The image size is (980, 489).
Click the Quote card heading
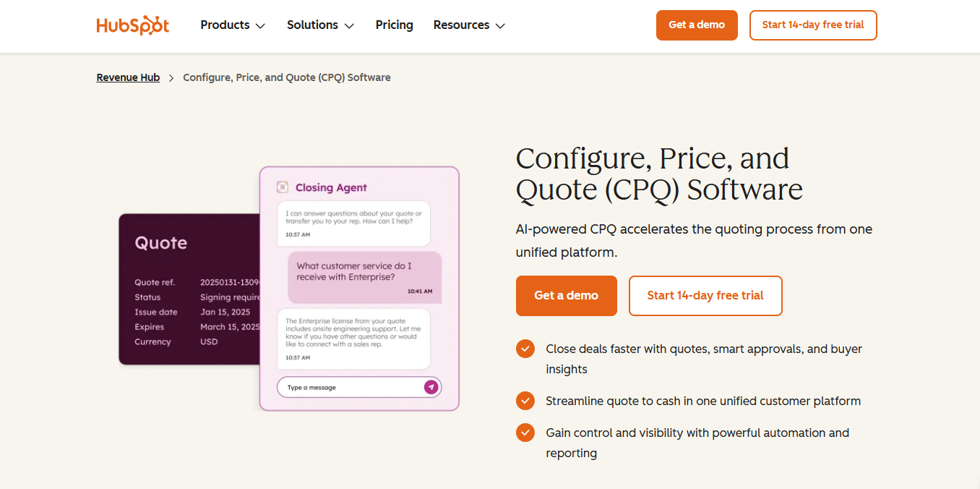tap(161, 243)
